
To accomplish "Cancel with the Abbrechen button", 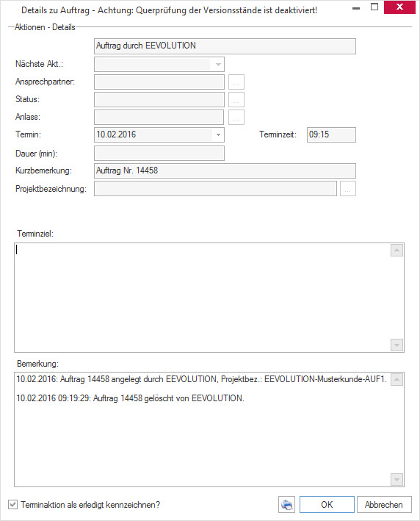I will point(384,504).
